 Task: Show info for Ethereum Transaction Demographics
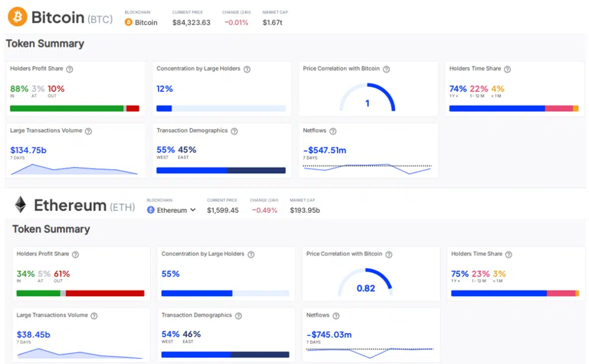[238, 316]
